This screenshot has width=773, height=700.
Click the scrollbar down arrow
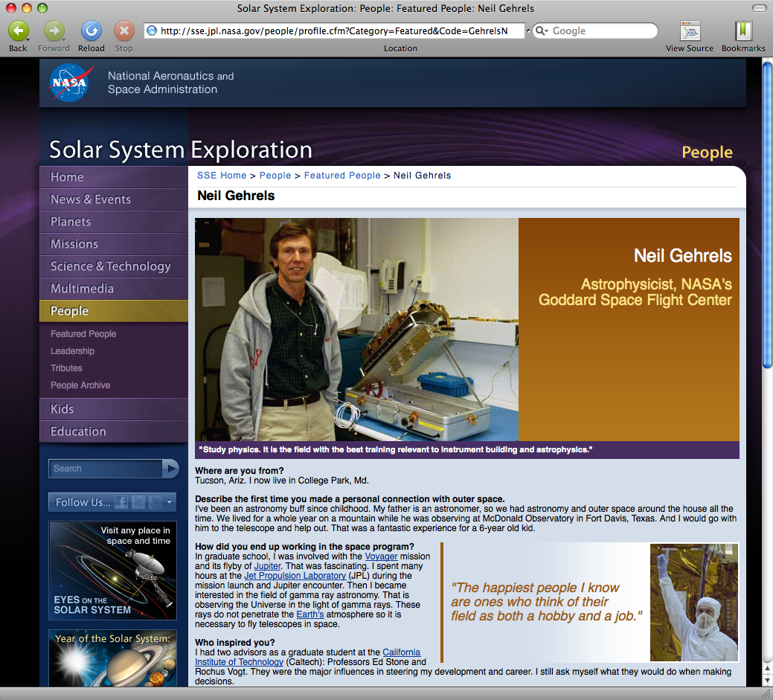tap(767, 680)
